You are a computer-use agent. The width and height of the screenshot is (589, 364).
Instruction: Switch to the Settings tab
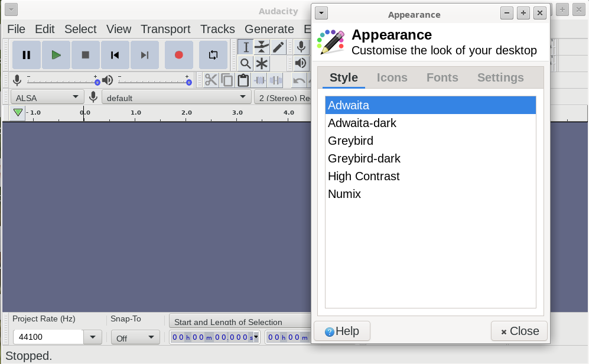(x=500, y=77)
